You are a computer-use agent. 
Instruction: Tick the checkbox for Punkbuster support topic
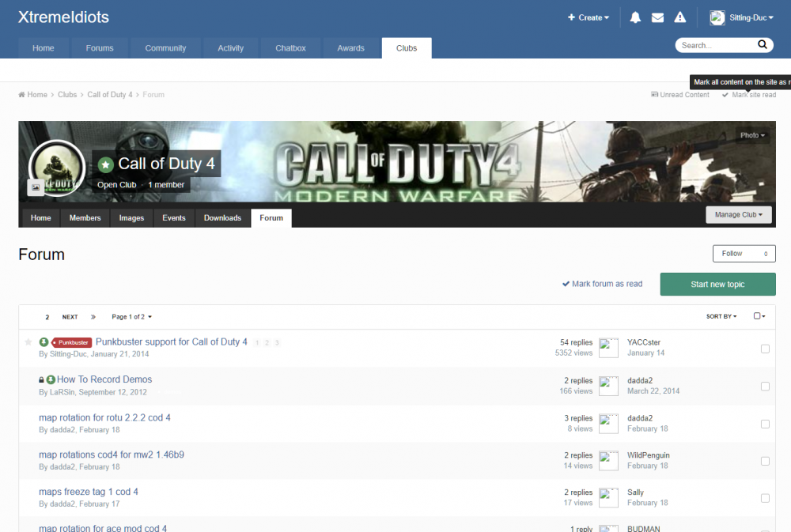tap(765, 349)
